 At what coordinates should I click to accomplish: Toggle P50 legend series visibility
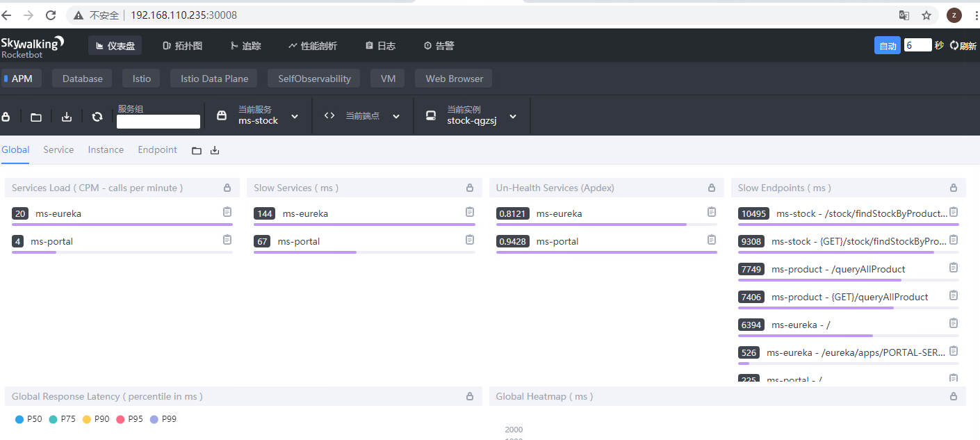[x=28, y=419]
